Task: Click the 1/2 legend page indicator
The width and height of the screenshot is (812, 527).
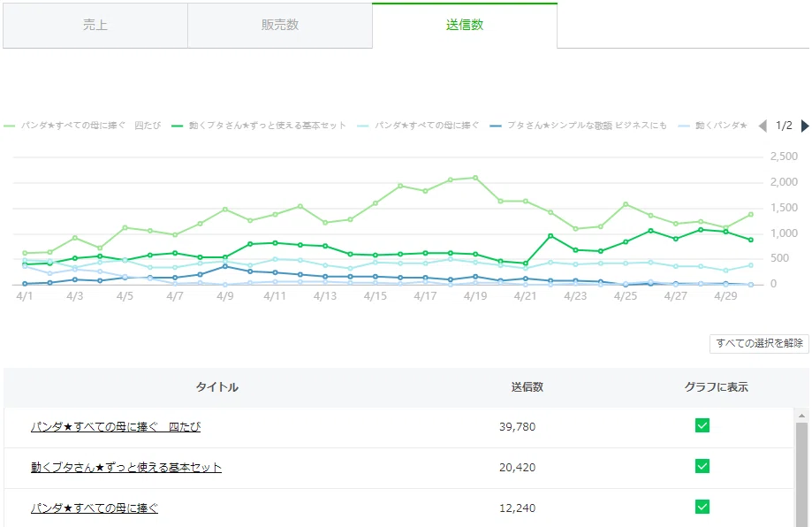Action: coord(784,126)
